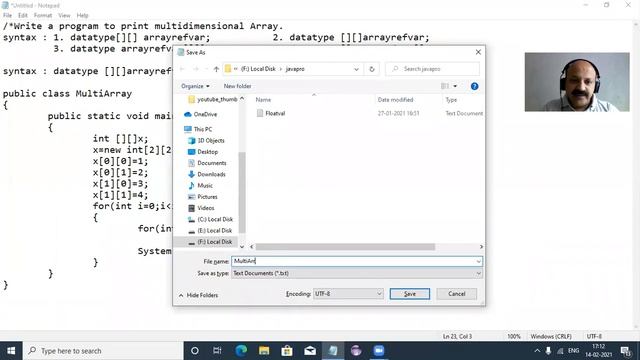Open Microsoft Store from taskbar
Viewport: 640px width, 360px height.
287,351
